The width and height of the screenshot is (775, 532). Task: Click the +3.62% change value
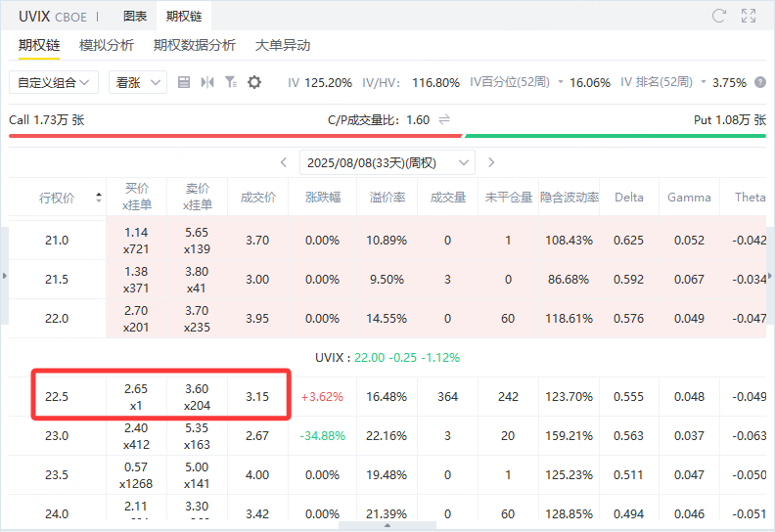pos(322,397)
